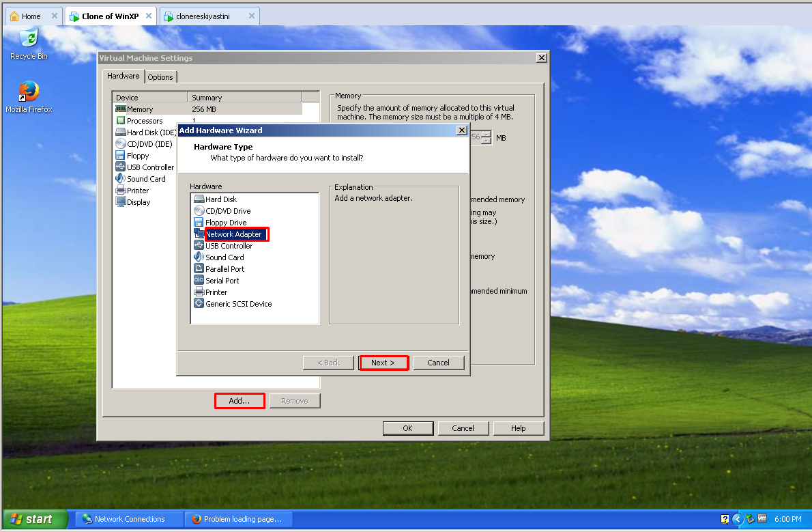This screenshot has height=532, width=812.
Task: Select Hard Disk (IDE) icon in device list
Action: pyautogui.click(x=121, y=132)
